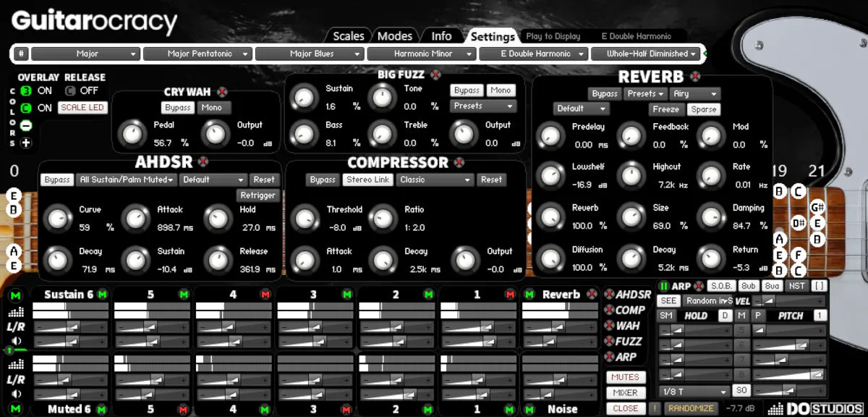
Task: Click the red M icon on Sustain string 4
Action: click(265, 295)
